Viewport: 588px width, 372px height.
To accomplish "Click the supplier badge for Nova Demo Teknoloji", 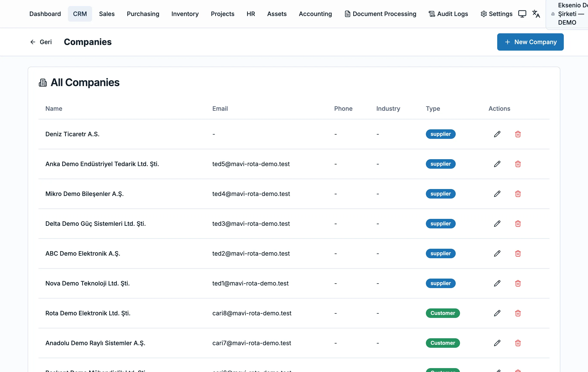I will [441, 283].
